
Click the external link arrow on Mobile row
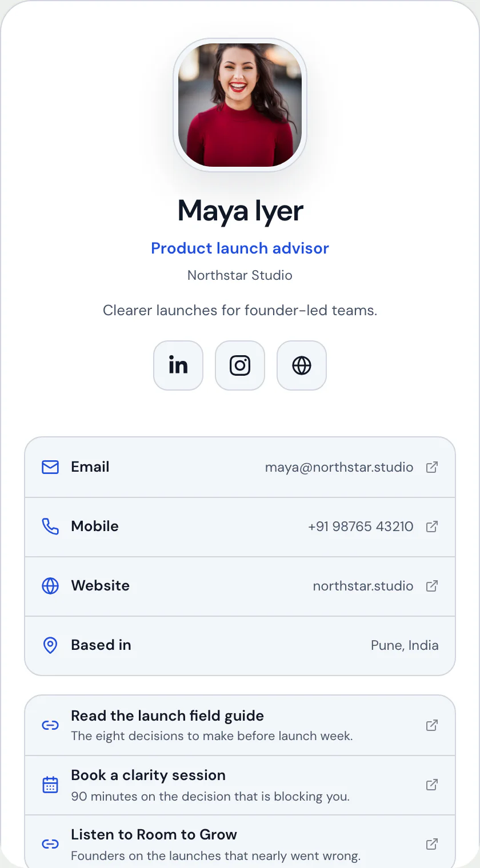point(432,527)
